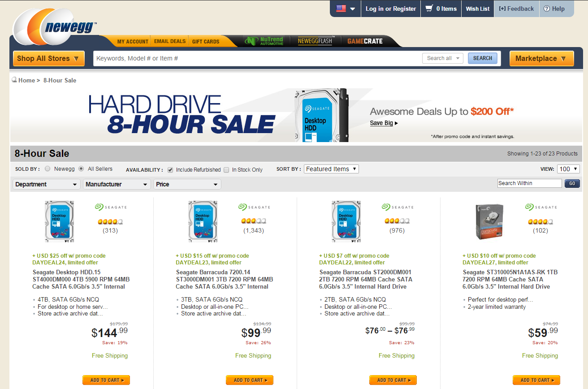Click the Seagate logo on the 2TB drive card

[x=398, y=207]
